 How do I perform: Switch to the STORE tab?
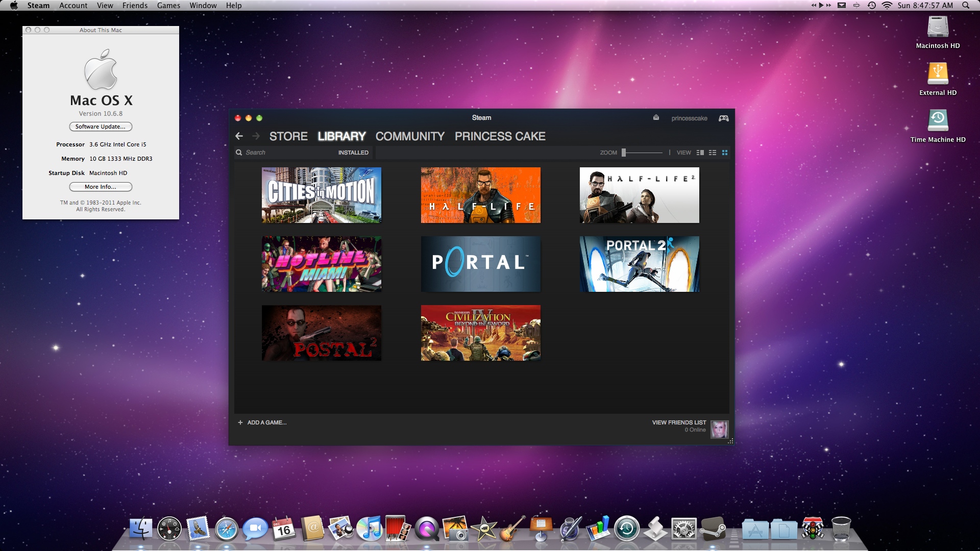click(288, 136)
